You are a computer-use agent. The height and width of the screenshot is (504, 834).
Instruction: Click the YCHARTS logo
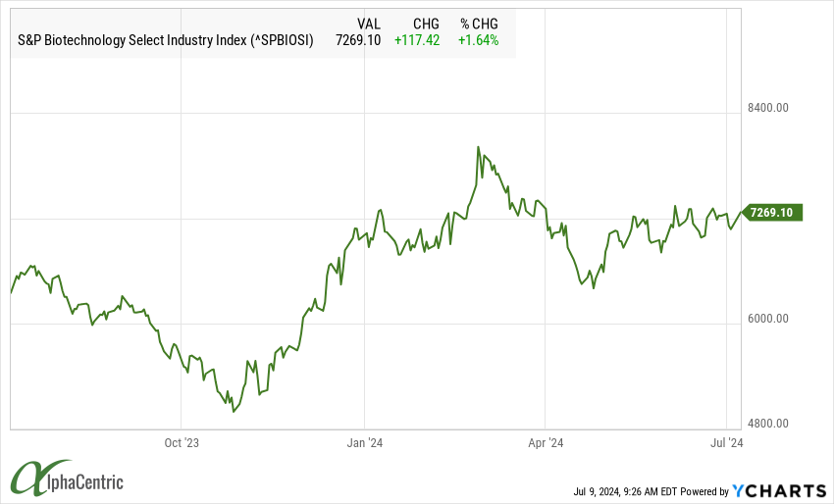click(x=779, y=490)
